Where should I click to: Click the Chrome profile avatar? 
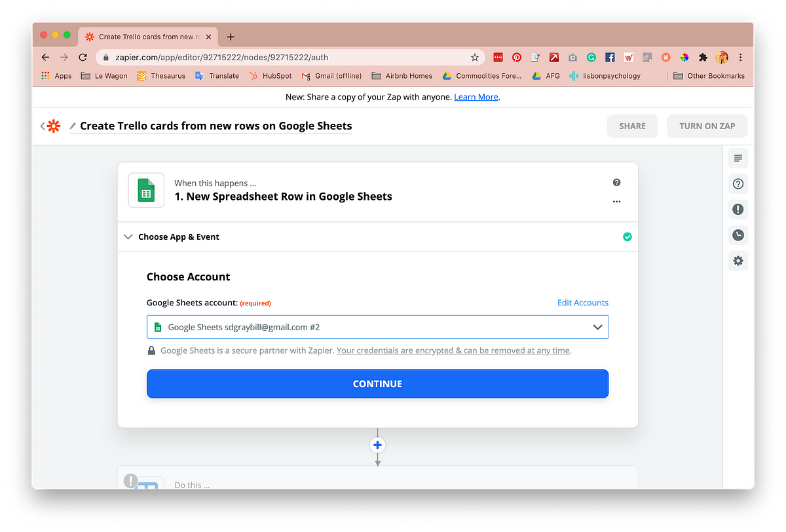722,57
